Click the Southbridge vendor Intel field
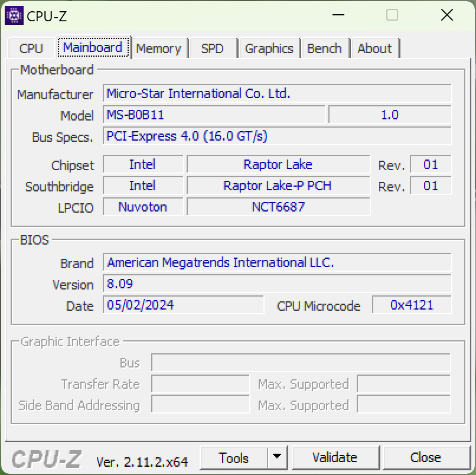 tap(143, 186)
